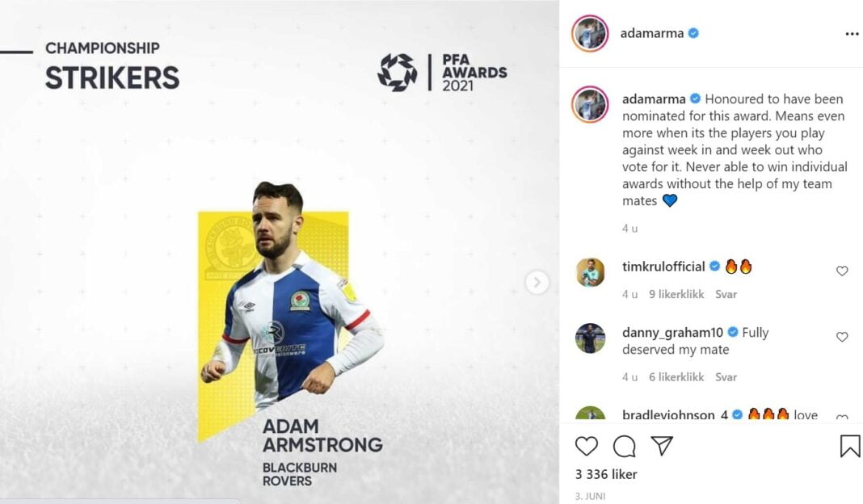Click adamarma's profile picture in the header
This screenshot has height=504, width=863.
coord(590,34)
